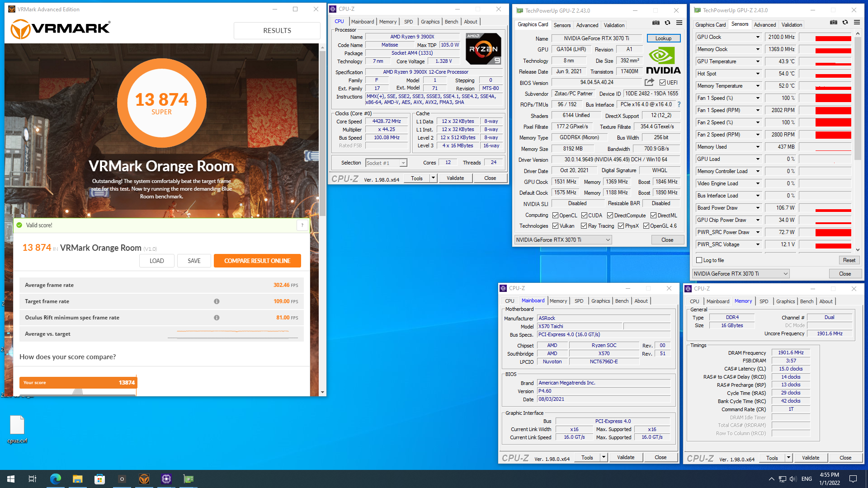Viewport: 868px width, 488px height.
Task: Open Tools dropdown arrow in top CPU-Z window
Action: point(433,178)
